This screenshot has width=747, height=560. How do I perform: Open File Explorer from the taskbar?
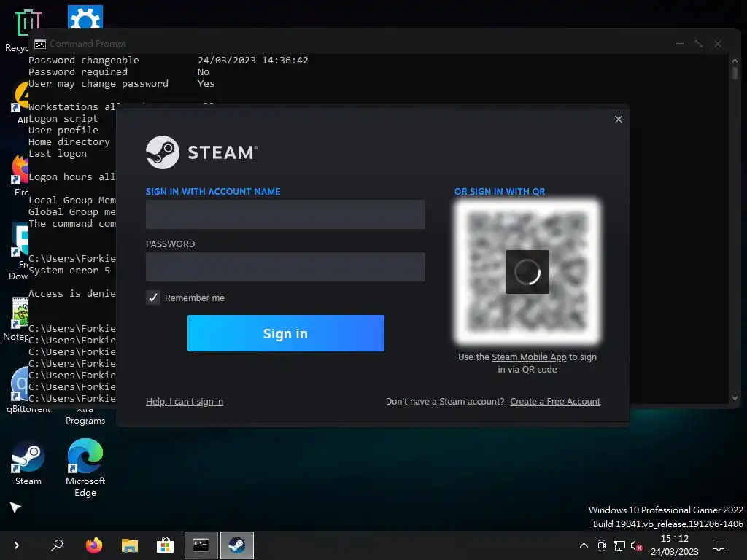click(x=130, y=545)
